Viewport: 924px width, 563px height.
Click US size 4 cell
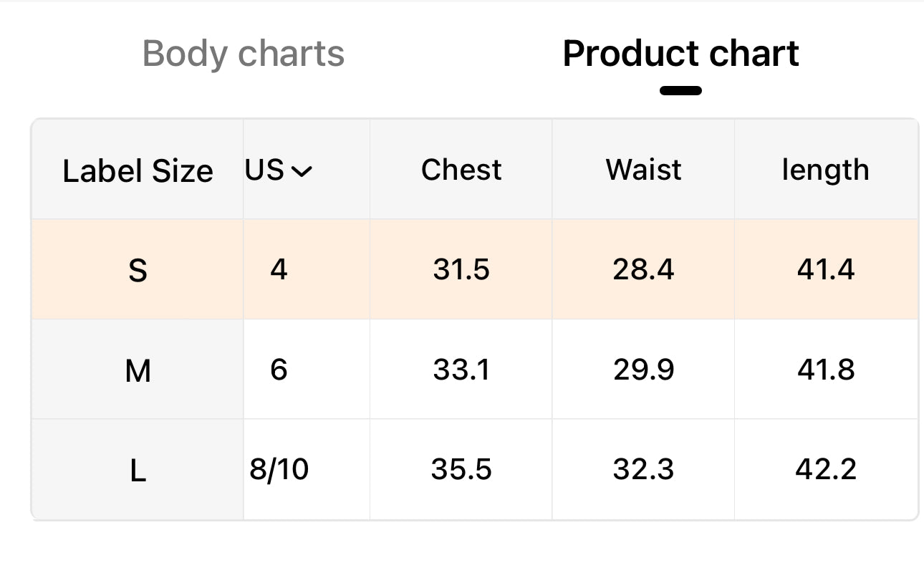[279, 269]
